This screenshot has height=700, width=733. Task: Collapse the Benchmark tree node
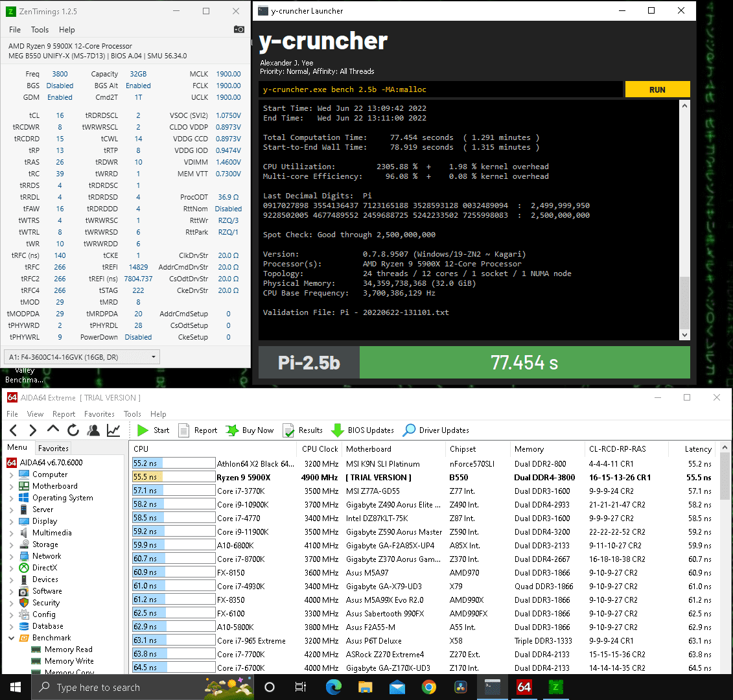pos(11,638)
